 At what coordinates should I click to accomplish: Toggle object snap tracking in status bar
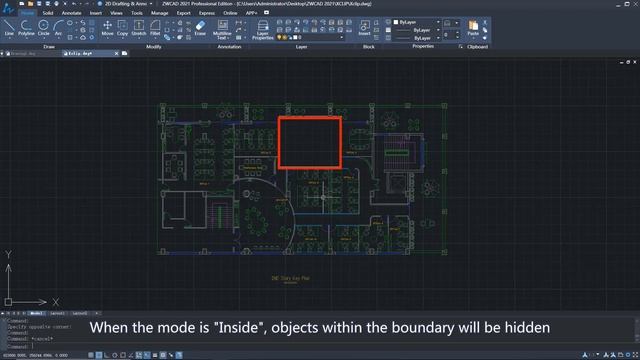[131, 355]
